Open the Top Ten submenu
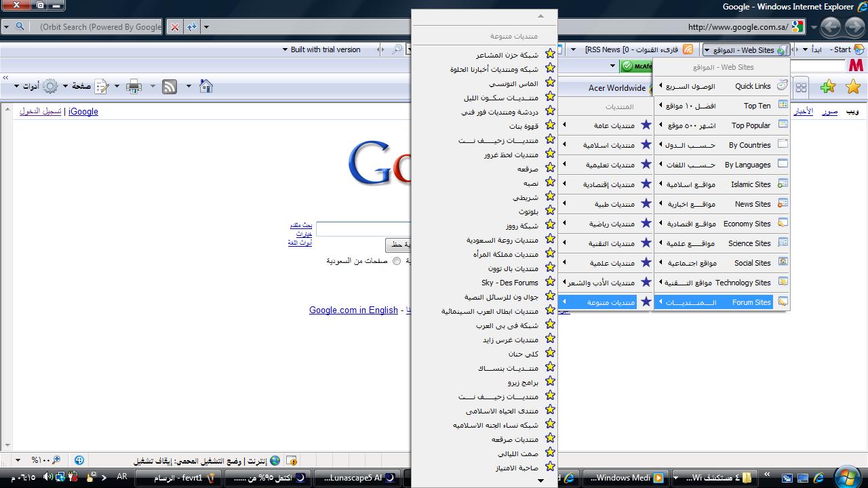 pos(722,106)
